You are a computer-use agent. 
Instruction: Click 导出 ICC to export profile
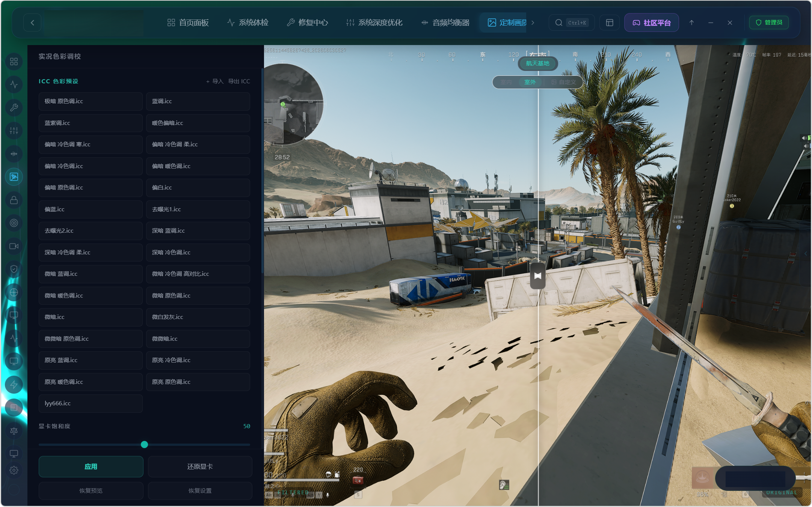coord(239,81)
